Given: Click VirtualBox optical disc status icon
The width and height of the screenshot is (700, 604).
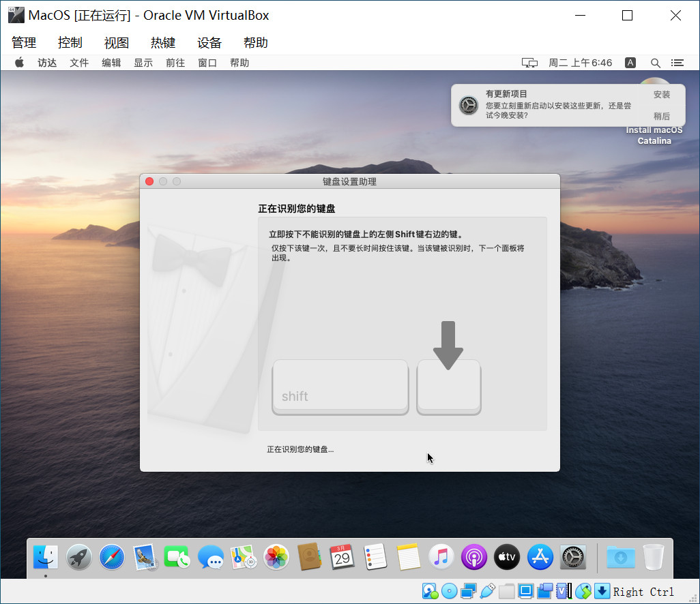Looking at the screenshot, I should [449, 592].
